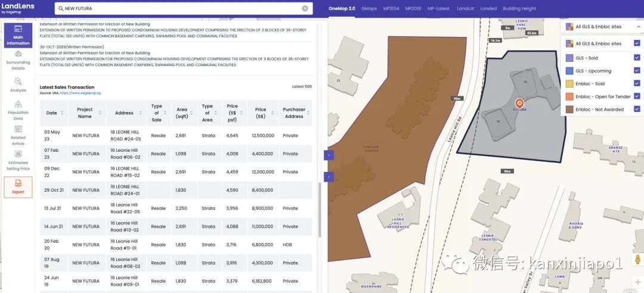Disable the Enbloc - Open for Tender checkbox
This screenshot has height=293, width=644.
637,96
